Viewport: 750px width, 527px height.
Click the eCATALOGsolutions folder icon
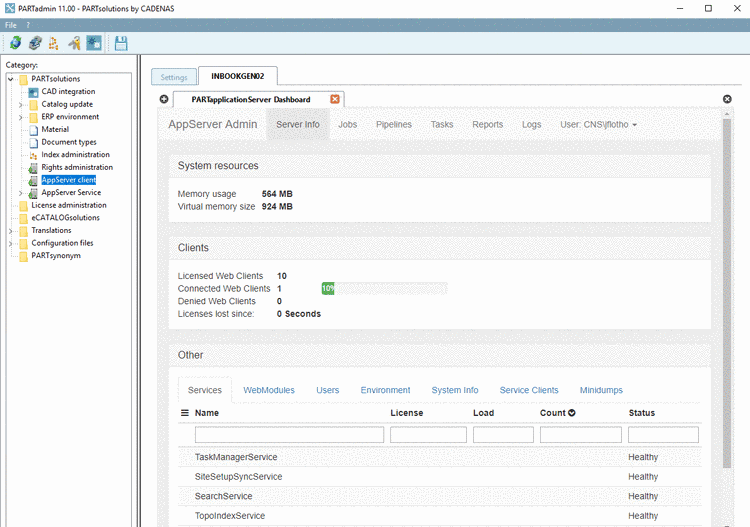(x=23, y=218)
